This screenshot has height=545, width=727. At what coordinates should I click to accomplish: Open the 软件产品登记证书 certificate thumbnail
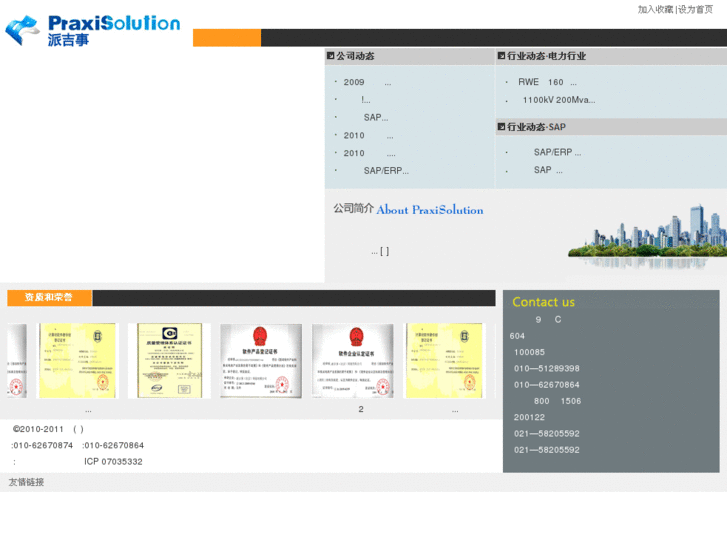pyautogui.click(x=261, y=361)
